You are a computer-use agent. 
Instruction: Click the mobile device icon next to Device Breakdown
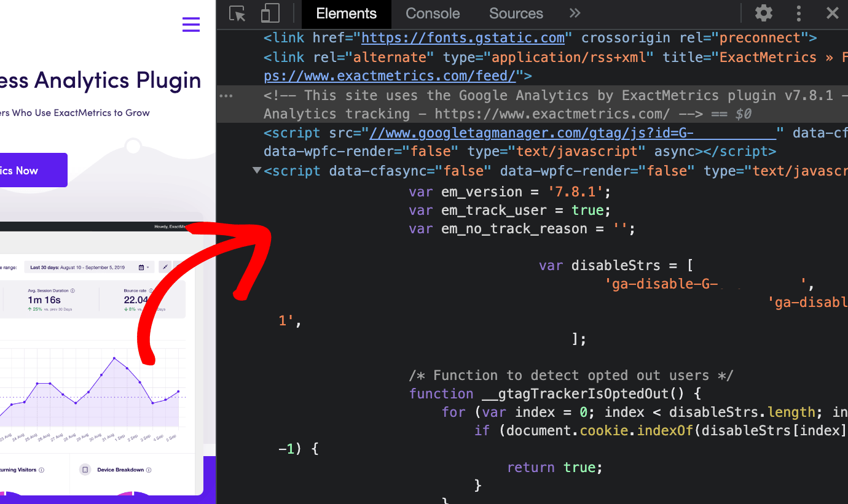pos(85,470)
